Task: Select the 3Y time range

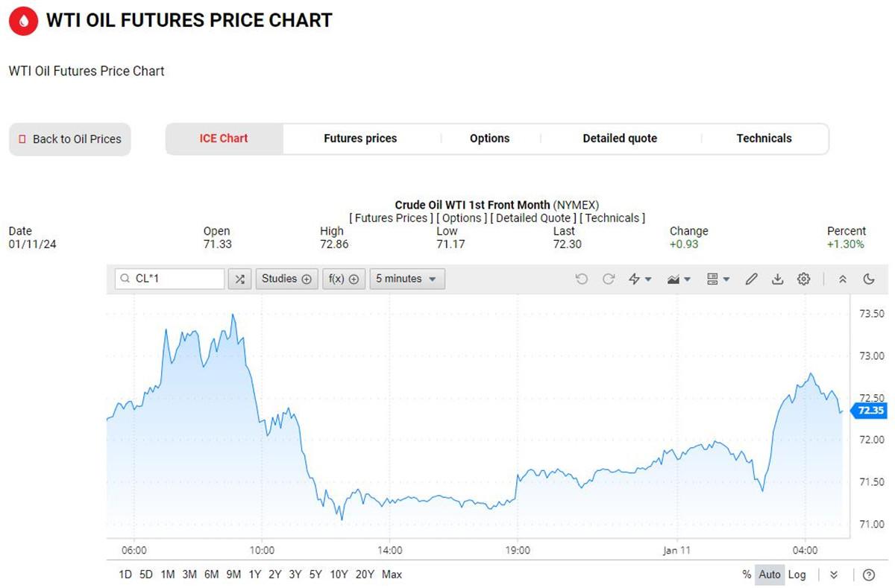Action: 295,575
